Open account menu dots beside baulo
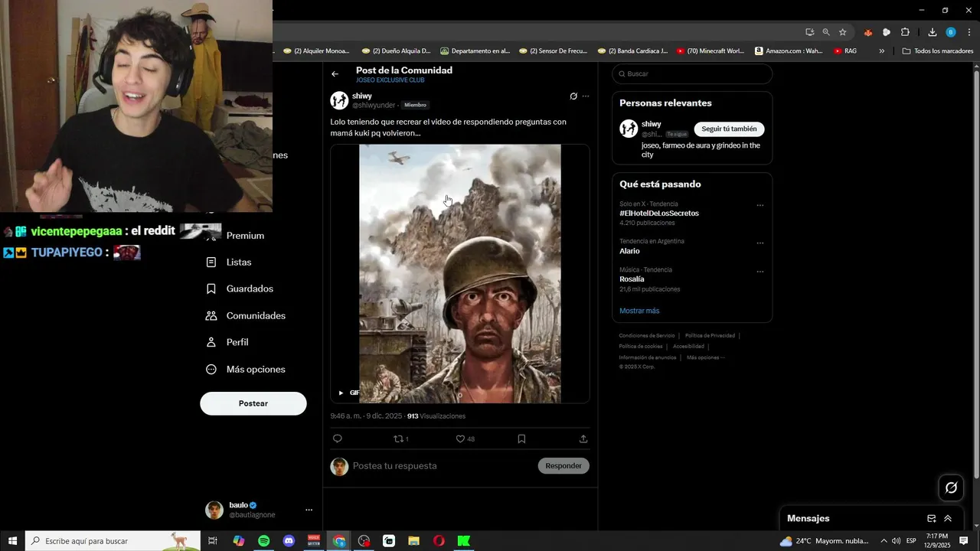The image size is (980, 551). pyautogui.click(x=309, y=510)
